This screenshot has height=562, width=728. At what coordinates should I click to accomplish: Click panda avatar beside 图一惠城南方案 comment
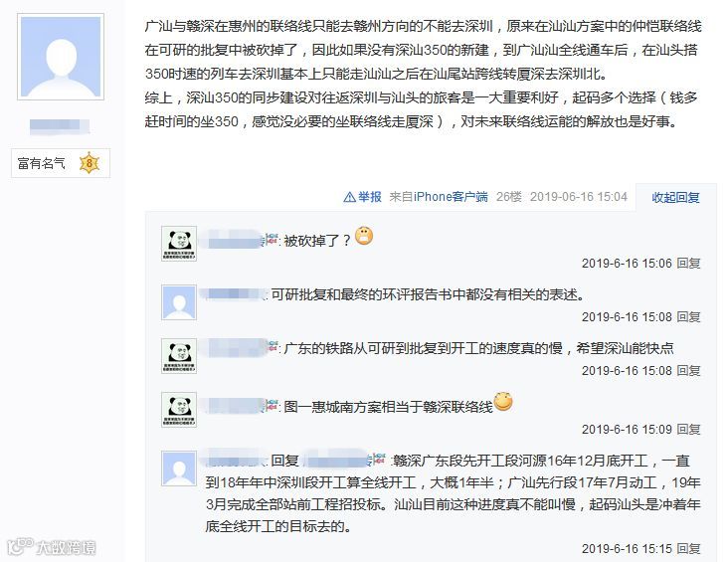tap(179, 410)
